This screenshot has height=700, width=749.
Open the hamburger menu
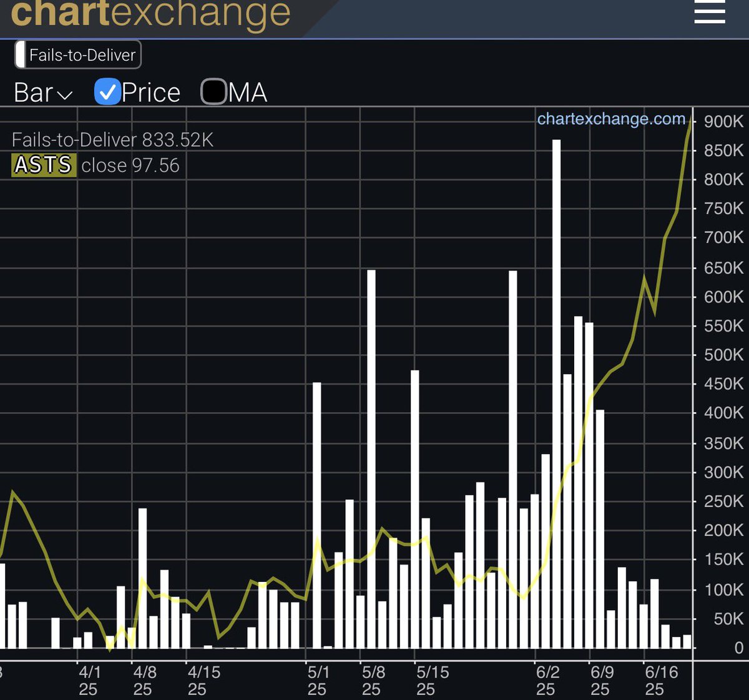(x=710, y=11)
